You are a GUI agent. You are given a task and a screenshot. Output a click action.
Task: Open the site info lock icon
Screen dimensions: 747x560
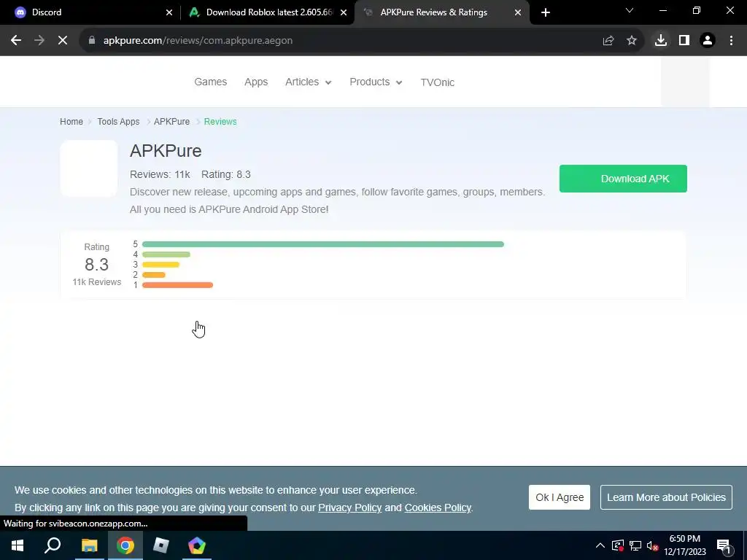(92, 41)
